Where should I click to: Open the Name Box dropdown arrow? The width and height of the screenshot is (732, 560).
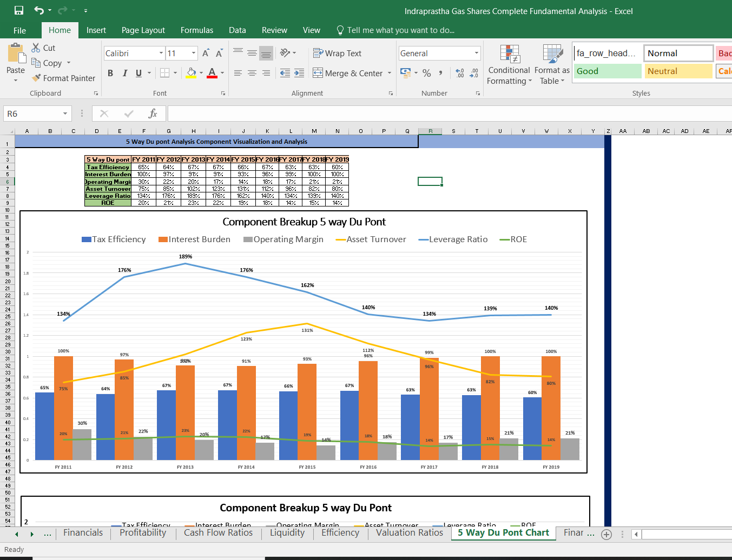point(65,114)
